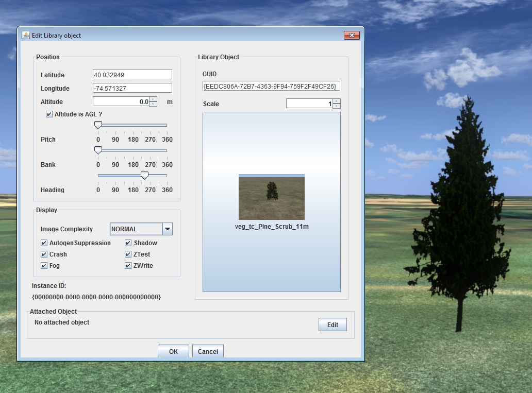The image size is (532, 393).
Task: Click the Heading slider handle
Action: tap(144, 175)
